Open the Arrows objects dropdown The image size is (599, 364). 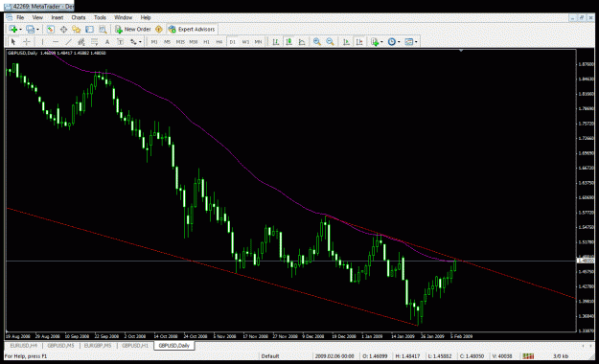[x=136, y=41]
